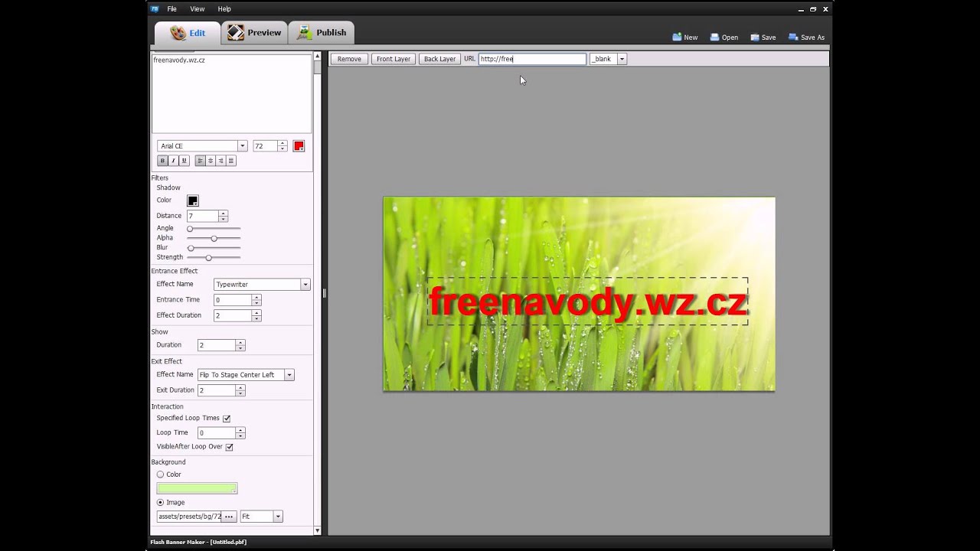Click the 'Filters' section label
This screenshot has height=551, width=980.
coord(159,178)
